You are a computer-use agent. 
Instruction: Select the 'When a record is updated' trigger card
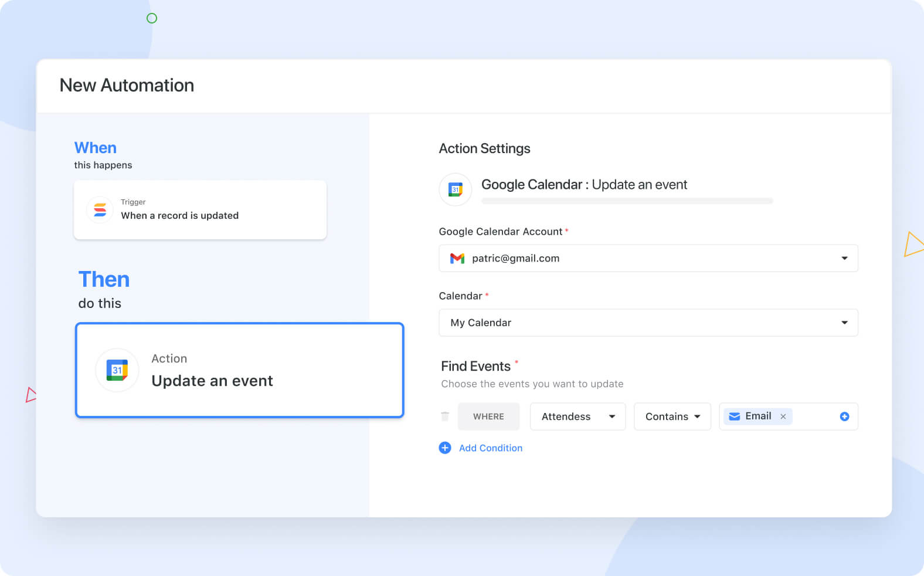[x=200, y=210]
